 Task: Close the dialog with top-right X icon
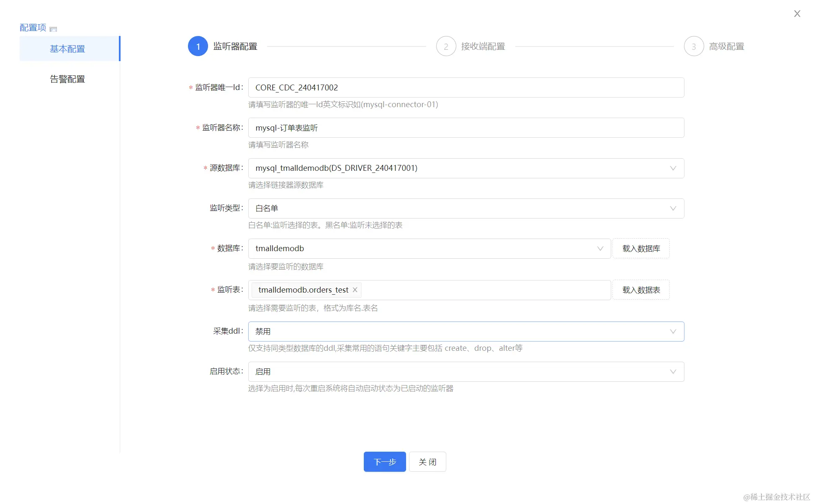tap(797, 14)
